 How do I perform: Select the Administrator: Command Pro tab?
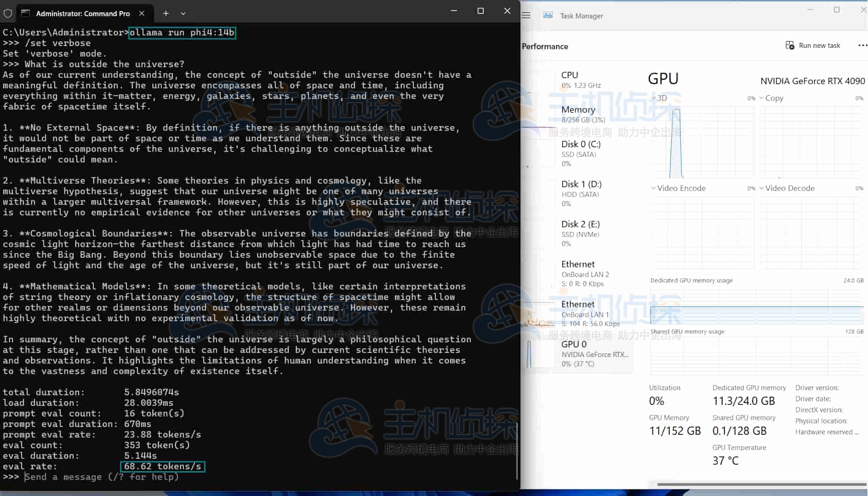click(x=83, y=13)
